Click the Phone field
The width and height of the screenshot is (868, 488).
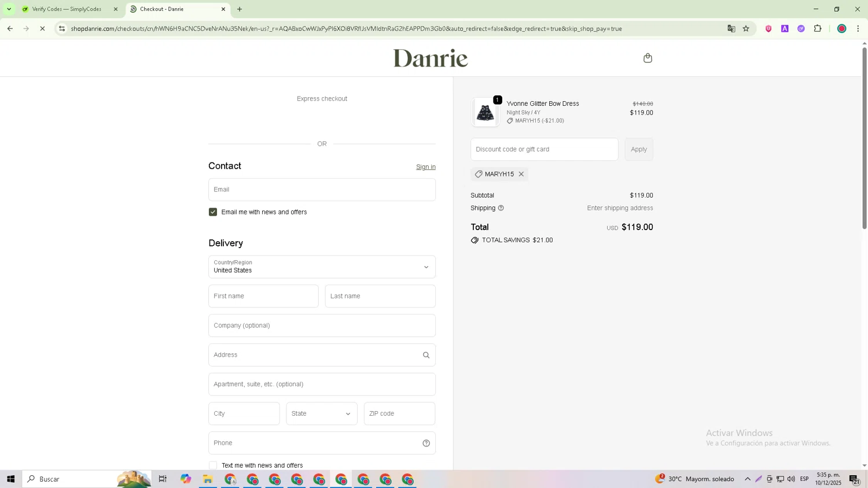click(x=322, y=443)
